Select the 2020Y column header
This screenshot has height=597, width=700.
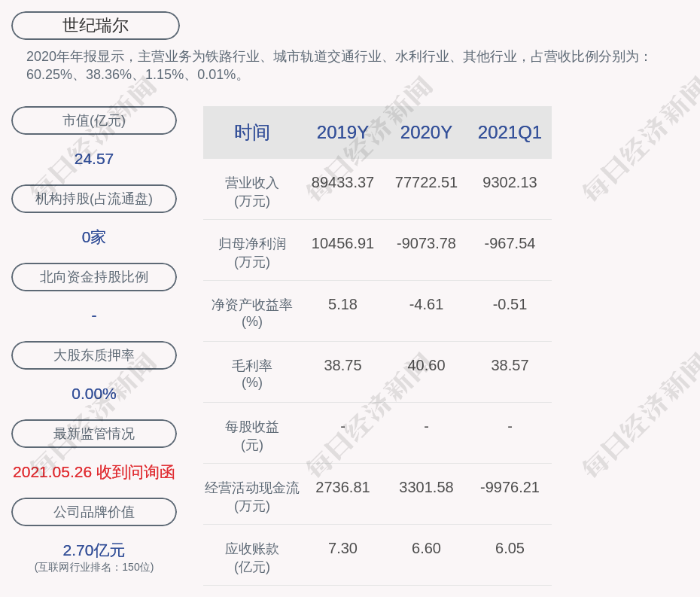point(426,132)
